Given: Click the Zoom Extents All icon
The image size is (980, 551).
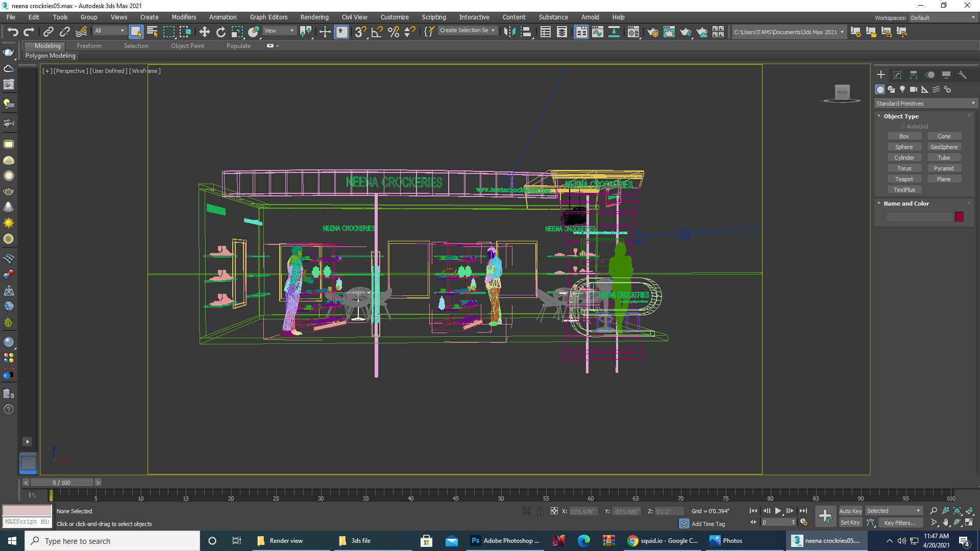Looking at the screenshot, I should [x=969, y=511].
